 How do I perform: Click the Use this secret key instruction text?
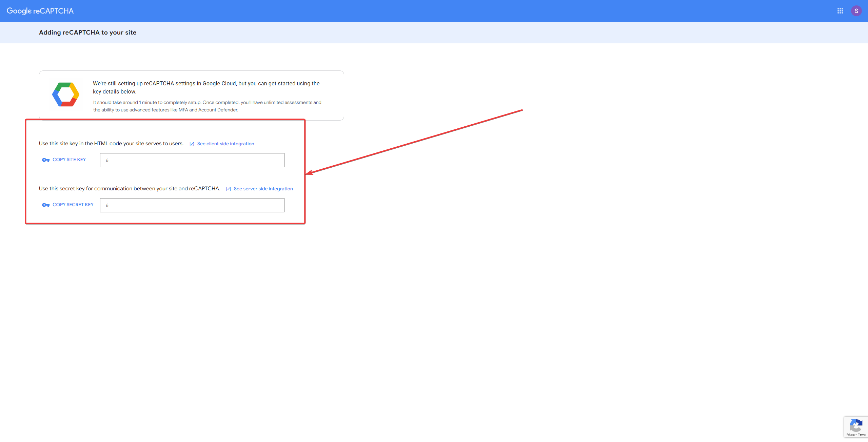coord(130,189)
